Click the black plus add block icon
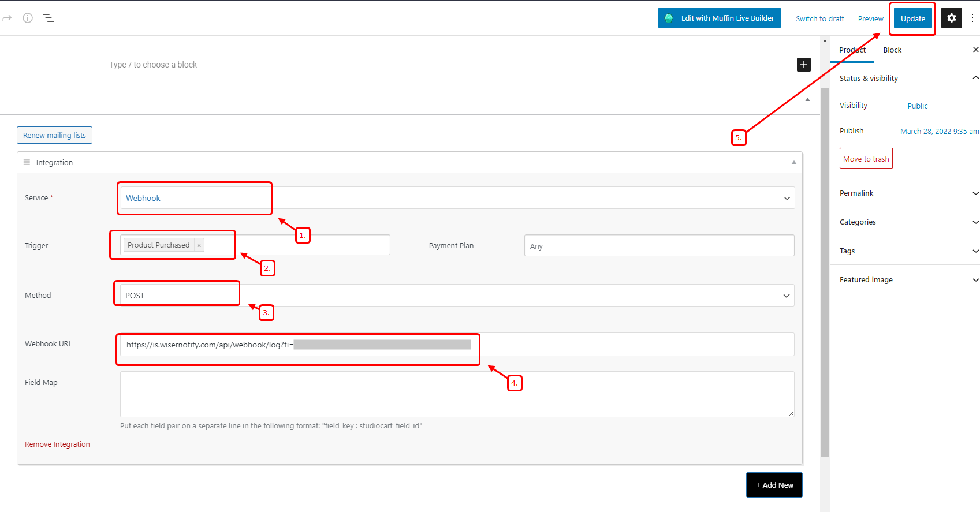 803,65
